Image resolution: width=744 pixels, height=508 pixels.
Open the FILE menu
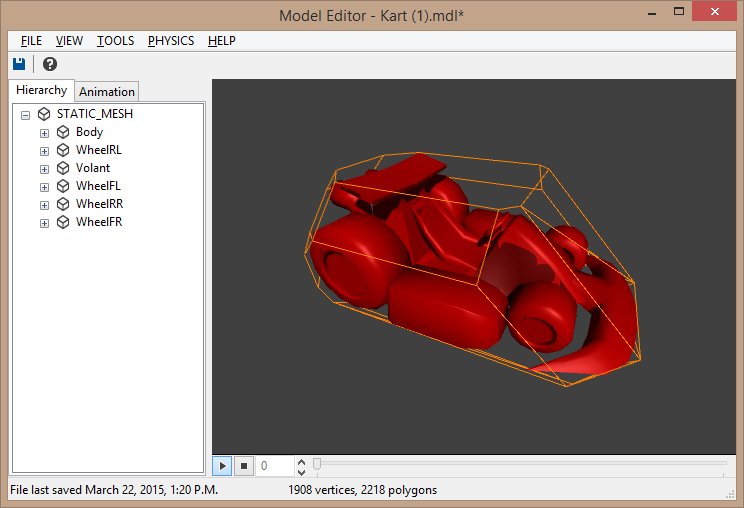coord(31,41)
